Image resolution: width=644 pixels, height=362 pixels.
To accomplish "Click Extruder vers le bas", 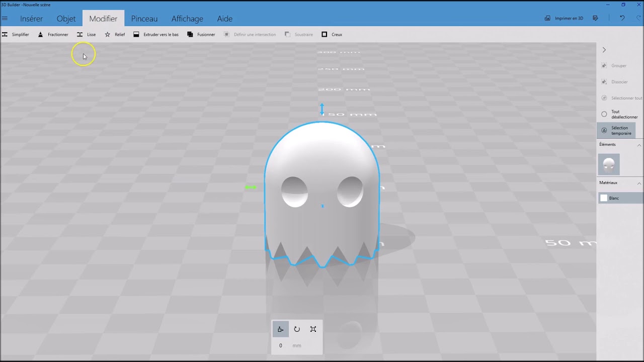I will click(156, 35).
